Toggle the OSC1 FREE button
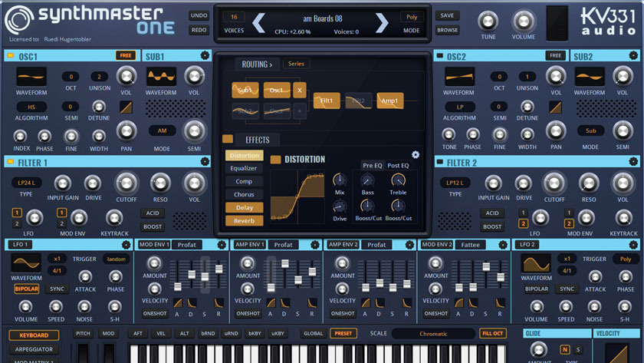This screenshot has width=644, height=363. [125, 55]
